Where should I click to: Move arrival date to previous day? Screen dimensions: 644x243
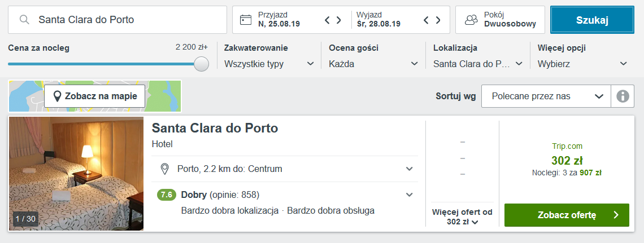click(x=327, y=20)
